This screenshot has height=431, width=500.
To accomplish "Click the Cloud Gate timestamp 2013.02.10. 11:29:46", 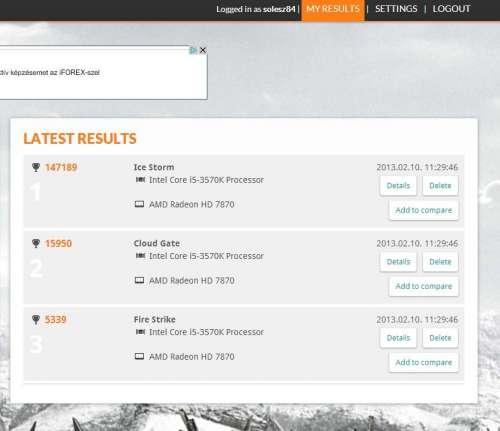I will 417,243.
